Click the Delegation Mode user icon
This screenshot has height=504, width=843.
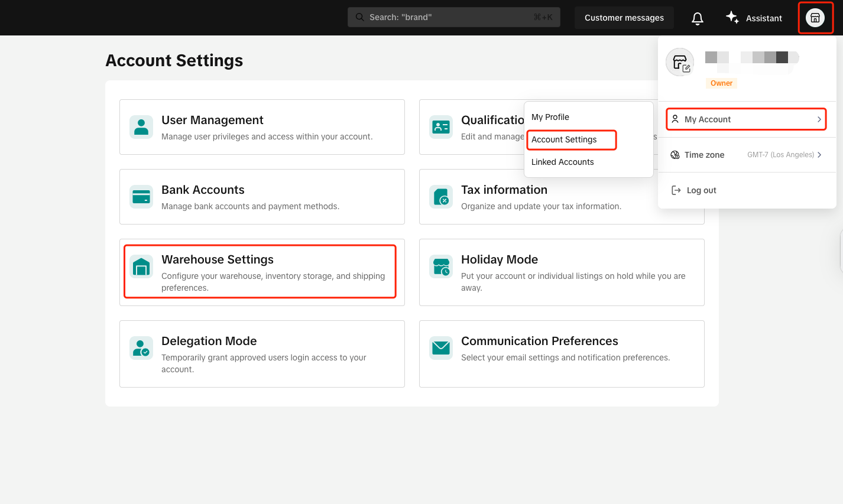pyautogui.click(x=141, y=348)
